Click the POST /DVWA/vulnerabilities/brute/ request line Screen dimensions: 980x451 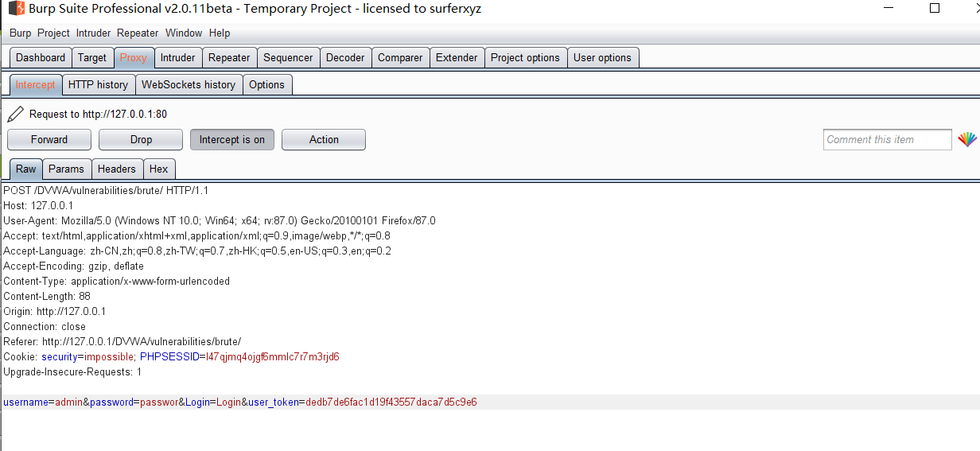tap(106, 190)
